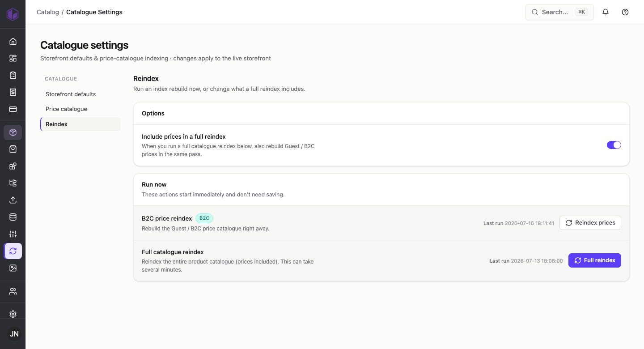The image size is (644, 349).
Task: Focus the Search field
Action: pyautogui.click(x=559, y=12)
